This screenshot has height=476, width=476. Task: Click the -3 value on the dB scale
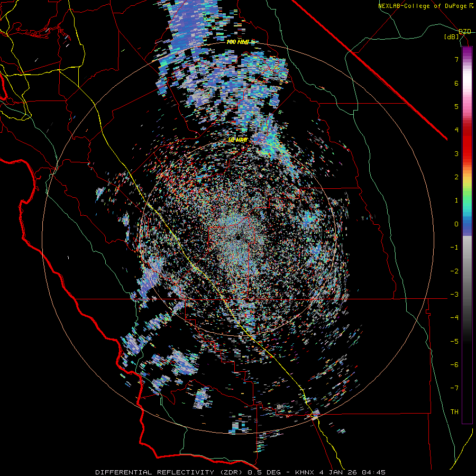(454, 294)
